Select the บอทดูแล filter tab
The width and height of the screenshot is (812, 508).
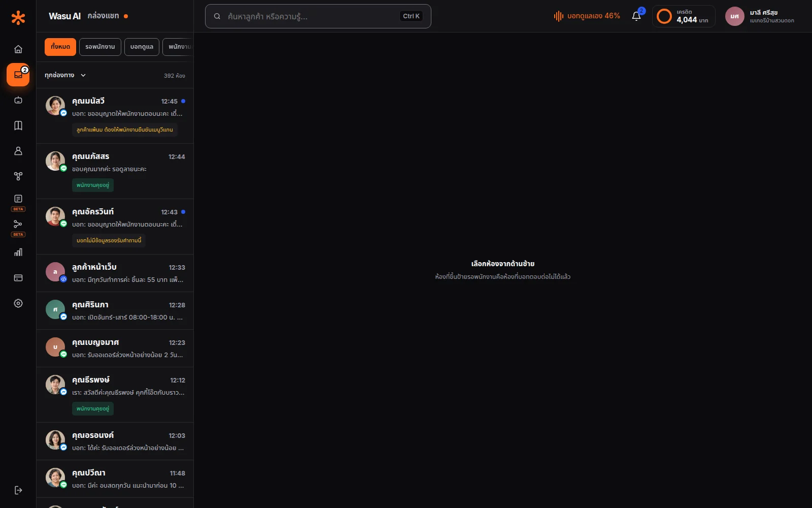click(x=142, y=47)
